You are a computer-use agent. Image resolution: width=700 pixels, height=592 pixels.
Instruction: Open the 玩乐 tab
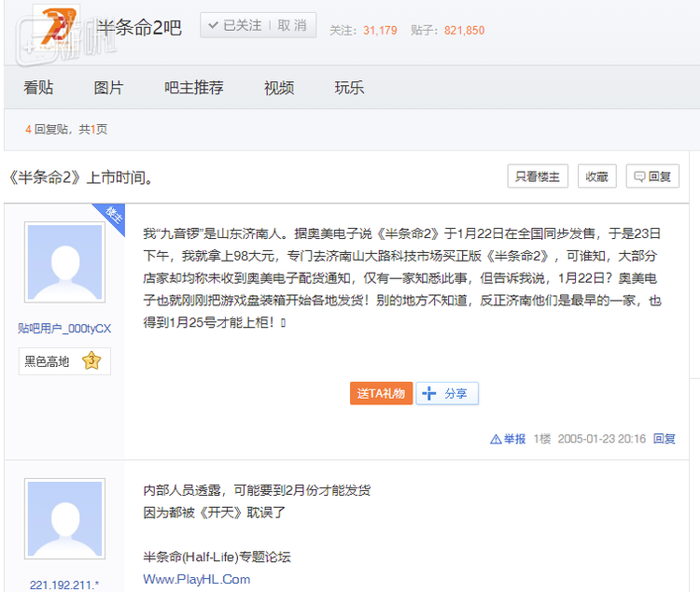[x=349, y=87]
